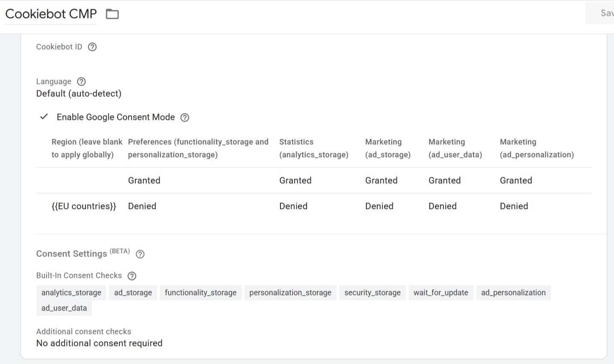Select the ad_user_data consent chip
The width and height of the screenshot is (614, 364).
64,308
